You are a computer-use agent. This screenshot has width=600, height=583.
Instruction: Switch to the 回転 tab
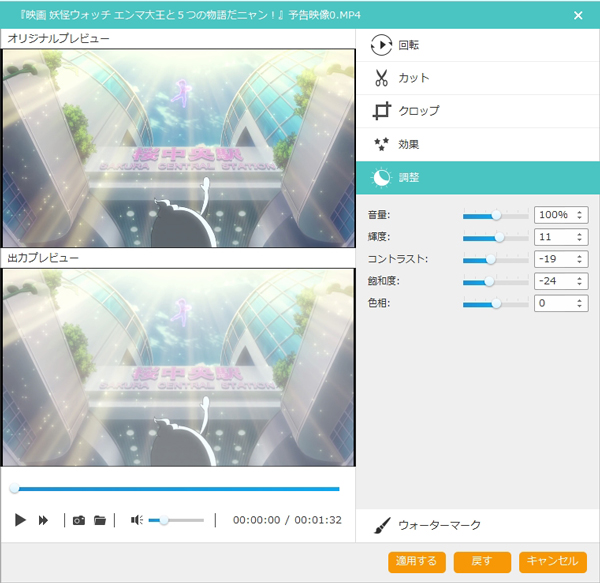pyautogui.click(x=478, y=45)
